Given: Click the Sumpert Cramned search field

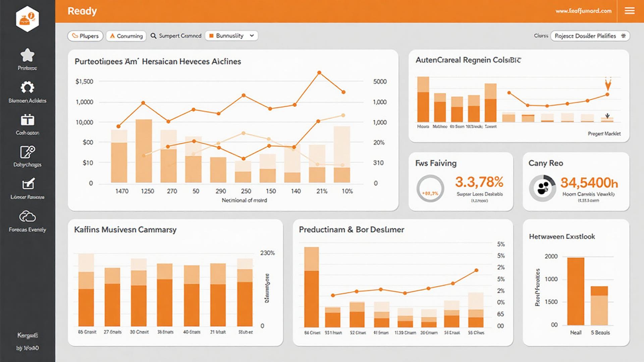Looking at the screenshot, I should pyautogui.click(x=176, y=36).
